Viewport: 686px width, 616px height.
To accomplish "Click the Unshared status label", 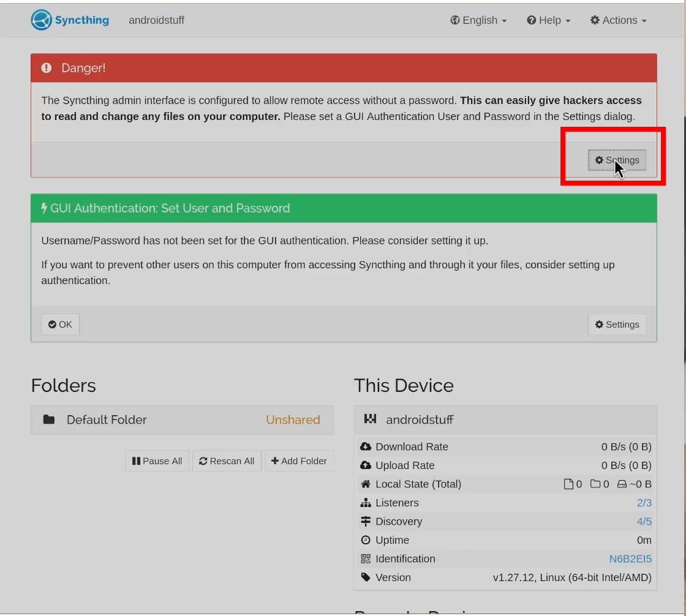I will pyautogui.click(x=293, y=420).
